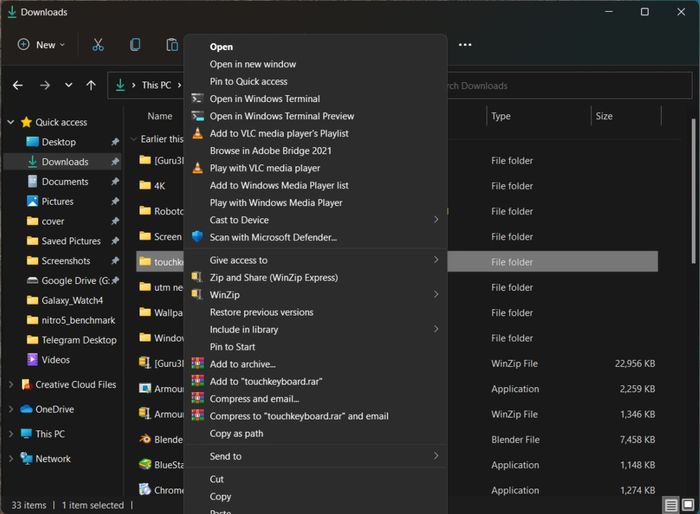This screenshot has height=514, width=700.
Task: Choose Open in new window
Action: click(x=316, y=64)
